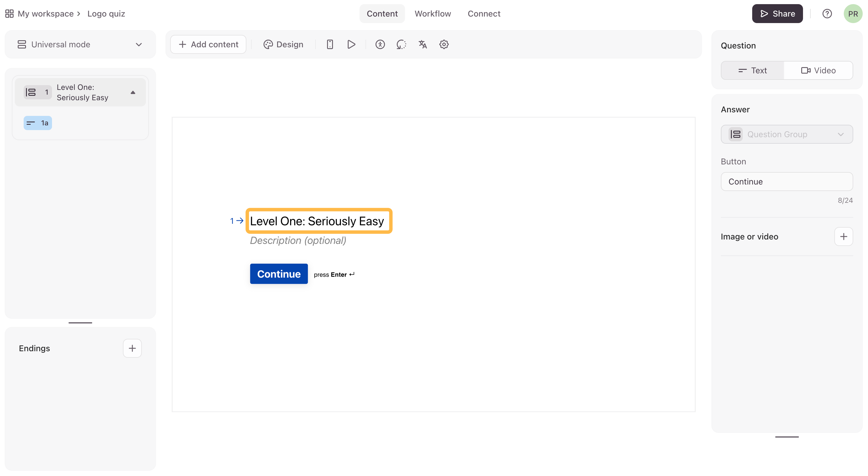Open the settings gear icon

coord(444,45)
